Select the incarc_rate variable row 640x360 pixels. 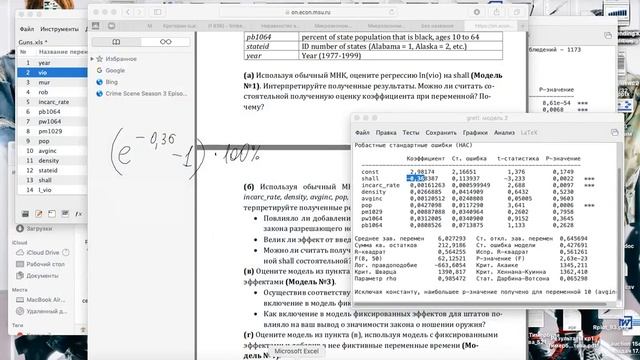pos(52,102)
